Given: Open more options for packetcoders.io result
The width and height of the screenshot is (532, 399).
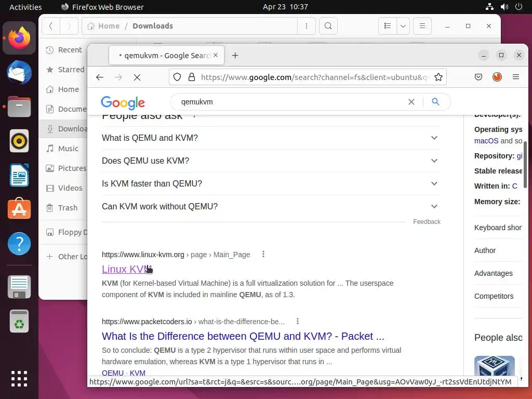Looking at the screenshot, I should tap(298, 321).
